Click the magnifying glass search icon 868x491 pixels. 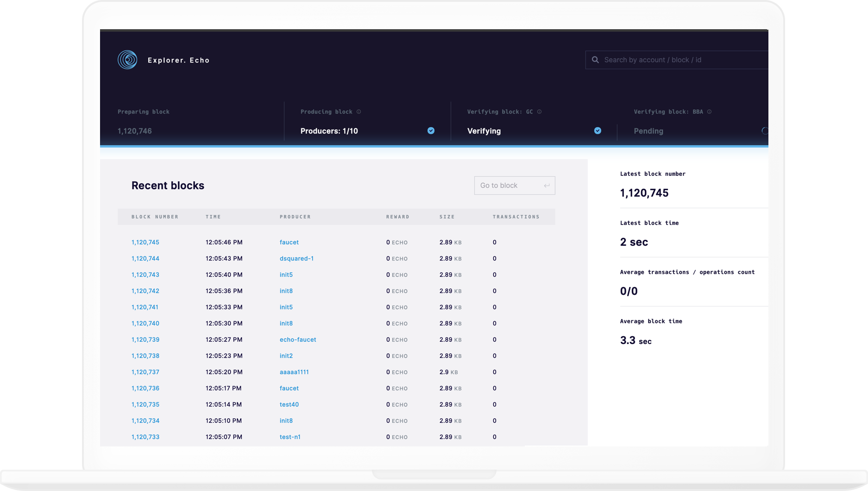(x=595, y=60)
